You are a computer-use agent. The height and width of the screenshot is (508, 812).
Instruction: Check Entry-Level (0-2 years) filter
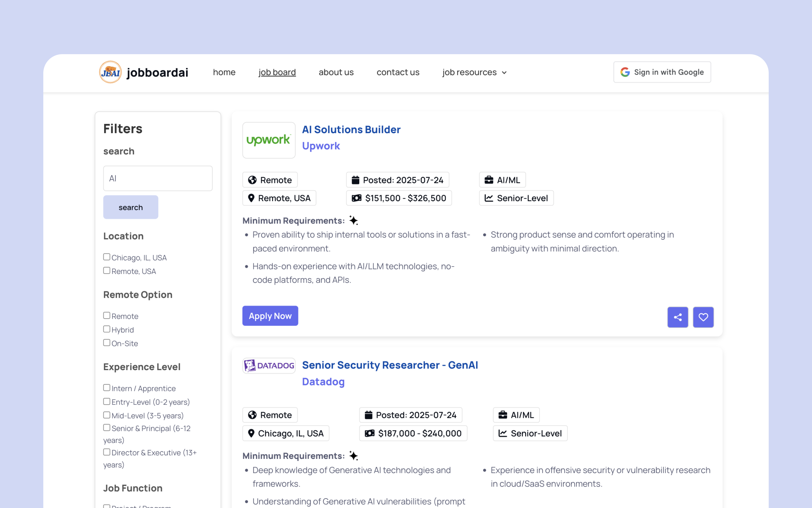pyautogui.click(x=107, y=401)
